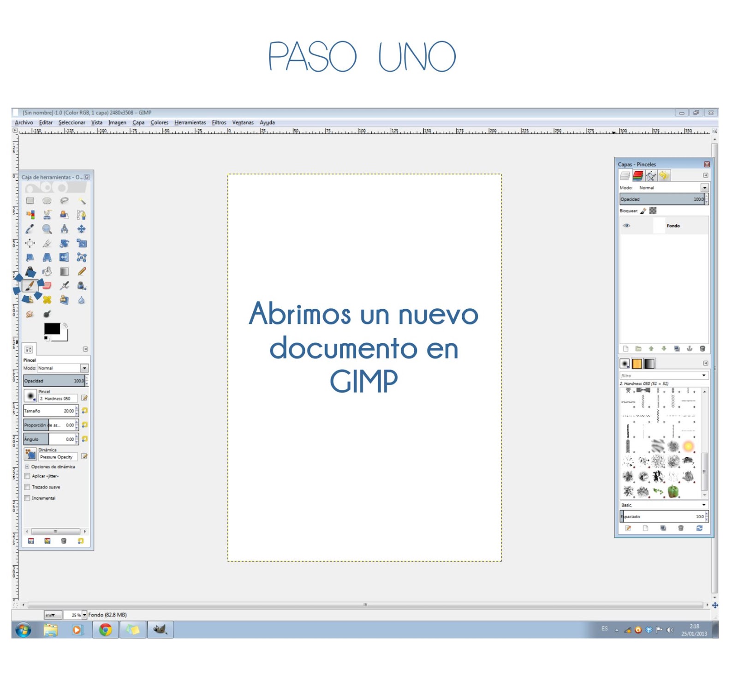The width and height of the screenshot is (738, 700).
Task: Select the Eraser tool
Action: click(x=47, y=286)
